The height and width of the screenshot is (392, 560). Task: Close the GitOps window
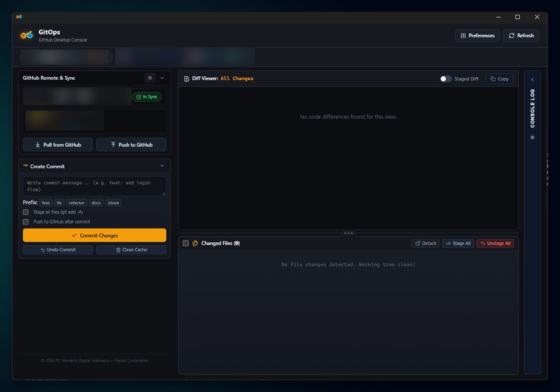point(537,17)
